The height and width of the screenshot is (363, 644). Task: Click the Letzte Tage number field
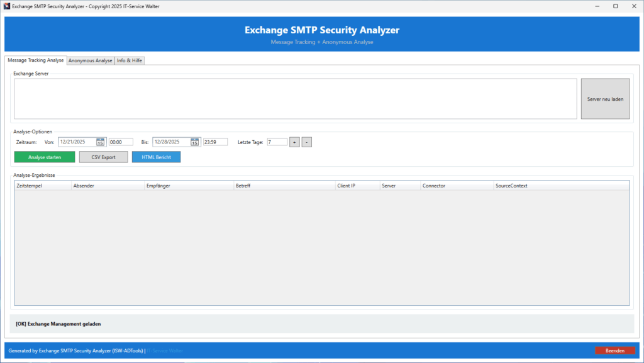277,142
